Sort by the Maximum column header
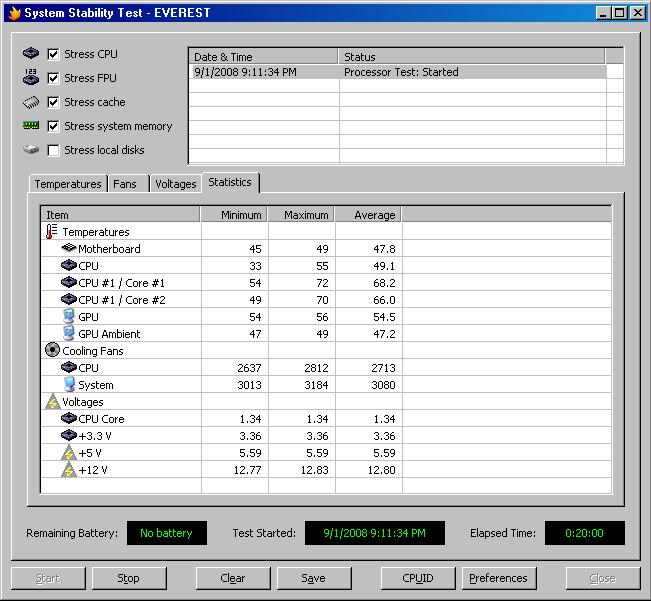This screenshot has width=651, height=602. (x=301, y=215)
